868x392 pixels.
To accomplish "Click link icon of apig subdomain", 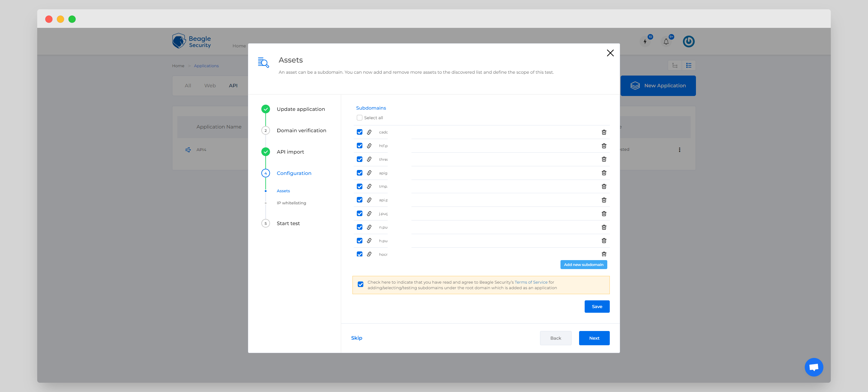I will point(369,173).
